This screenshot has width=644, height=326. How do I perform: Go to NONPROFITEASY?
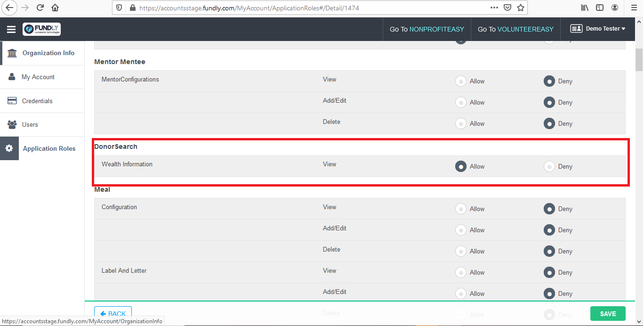point(427,29)
